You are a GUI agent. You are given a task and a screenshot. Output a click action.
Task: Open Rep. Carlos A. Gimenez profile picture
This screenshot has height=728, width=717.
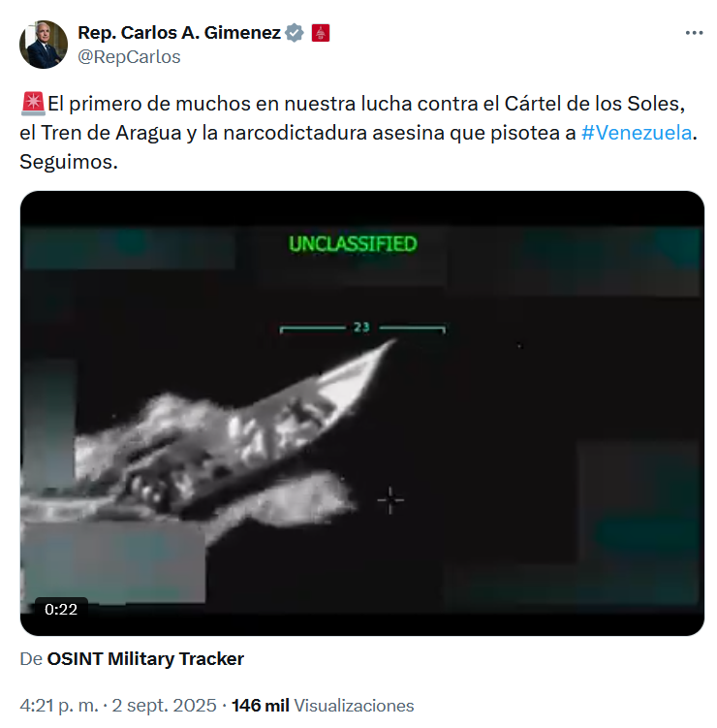[x=44, y=45]
